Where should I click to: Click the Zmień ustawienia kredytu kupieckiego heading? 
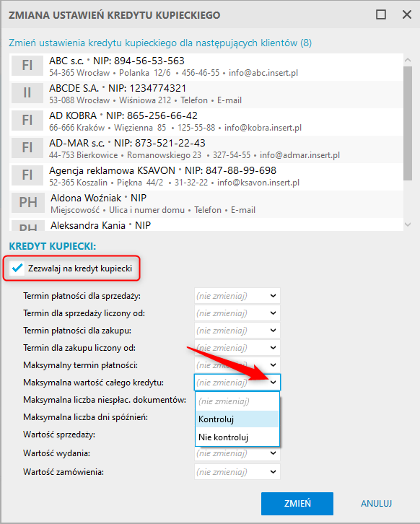tap(160, 43)
